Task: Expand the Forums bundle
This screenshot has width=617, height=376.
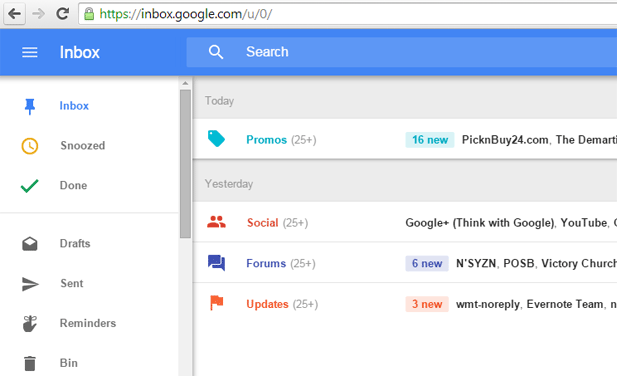Action: [405, 263]
